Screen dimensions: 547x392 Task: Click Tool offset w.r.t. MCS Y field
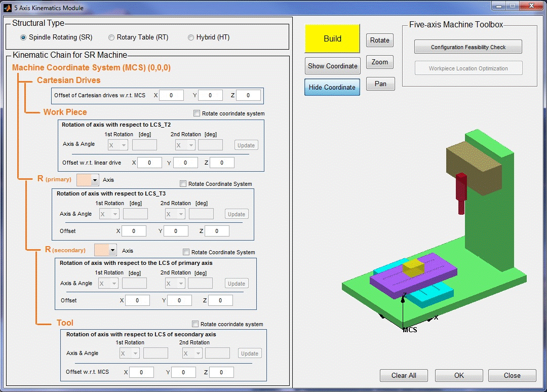(x=183, y=372)
